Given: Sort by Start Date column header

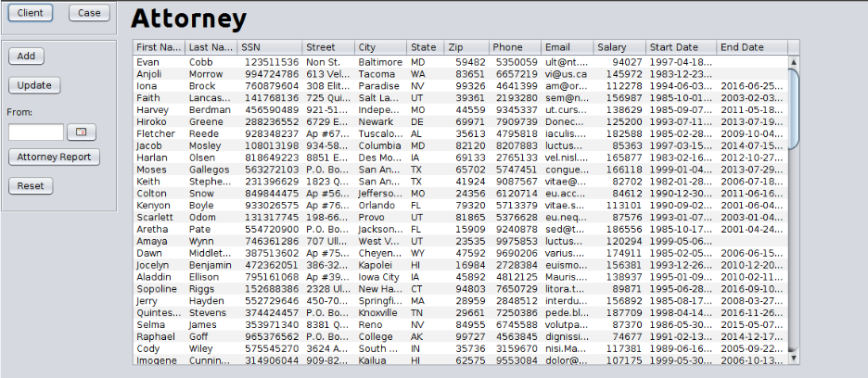Looking at the screenshot, I should (681, 47).
